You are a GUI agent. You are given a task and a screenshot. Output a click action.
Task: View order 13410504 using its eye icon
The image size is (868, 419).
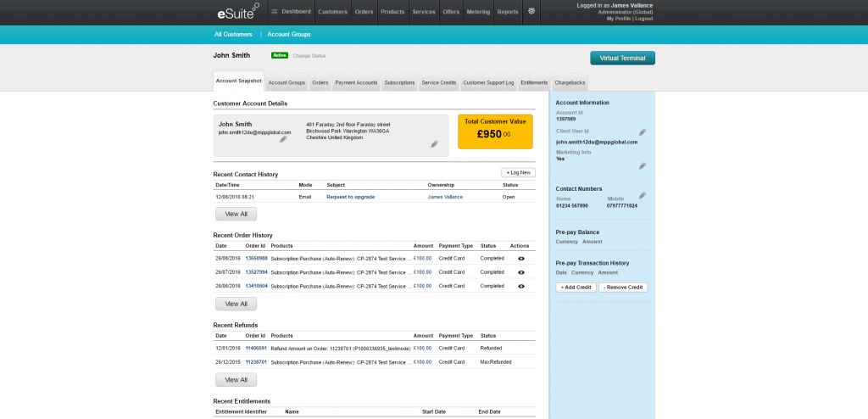[520, 286]
